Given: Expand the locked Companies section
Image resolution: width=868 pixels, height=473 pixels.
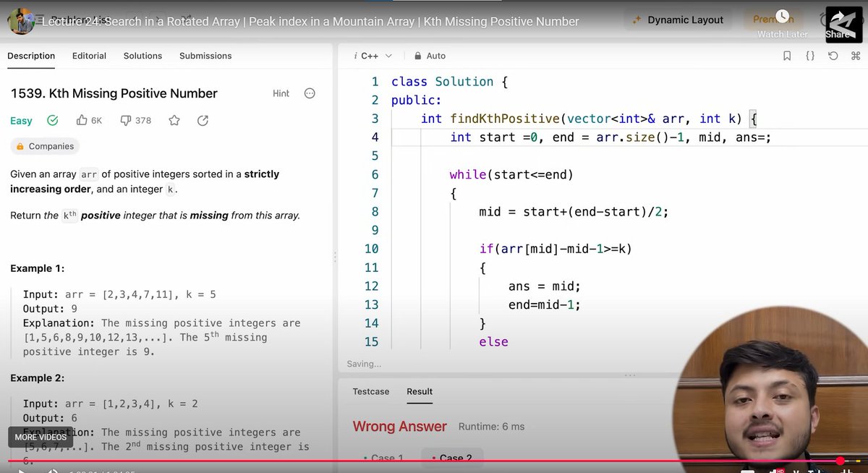Looking at the screenshot, I should [45, 146].
